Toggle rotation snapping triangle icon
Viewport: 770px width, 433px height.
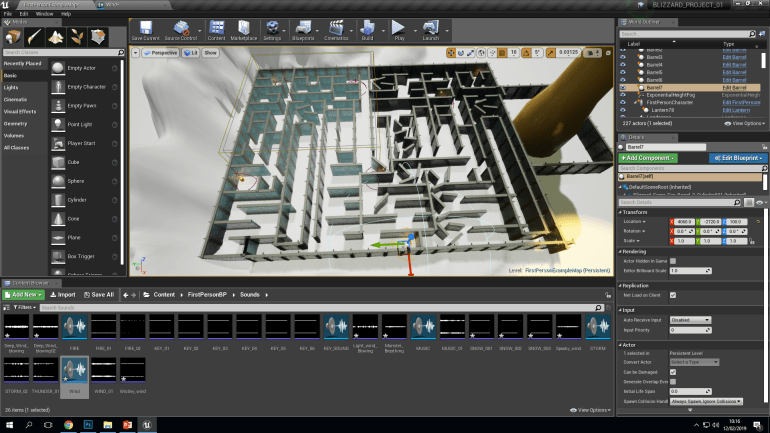pos(526,53)
